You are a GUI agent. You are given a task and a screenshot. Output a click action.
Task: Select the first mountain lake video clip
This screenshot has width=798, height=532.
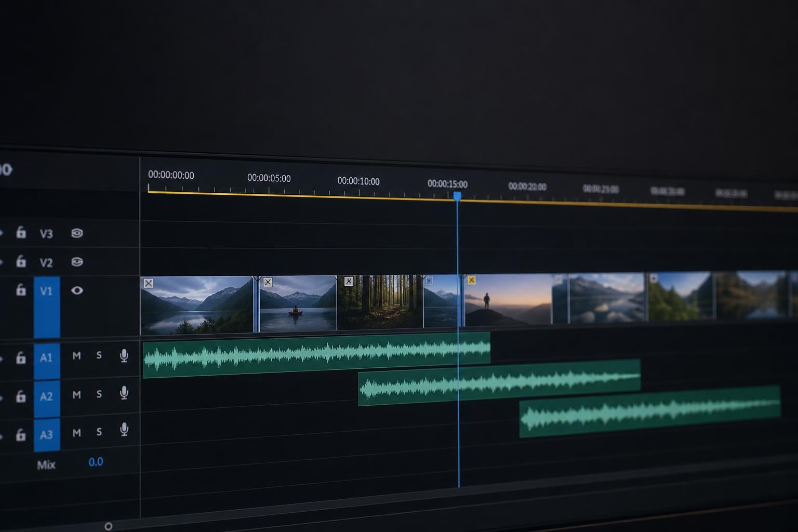click(197, 305)
